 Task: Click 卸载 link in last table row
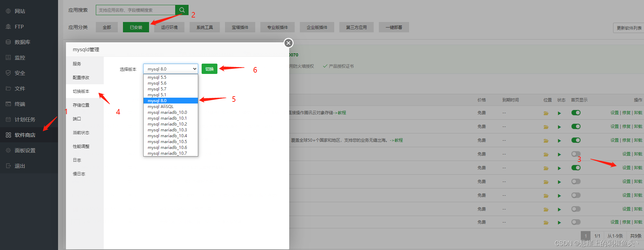click(x=638, y=222)
